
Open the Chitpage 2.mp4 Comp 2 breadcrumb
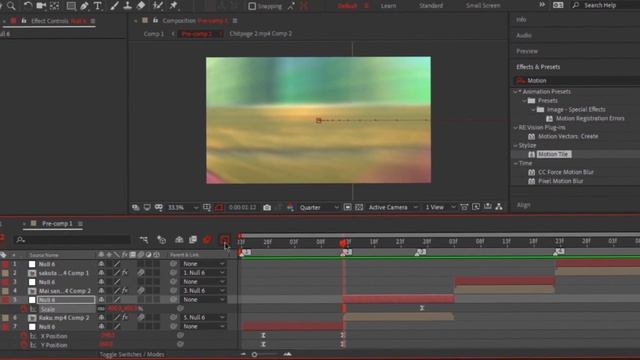[260, 34]
